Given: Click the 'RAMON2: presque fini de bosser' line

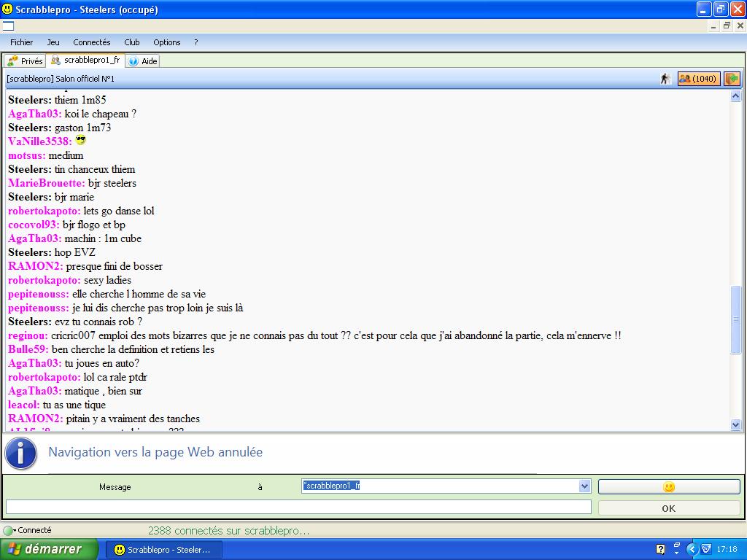Looking at the screenshot, I should [85, 265].
